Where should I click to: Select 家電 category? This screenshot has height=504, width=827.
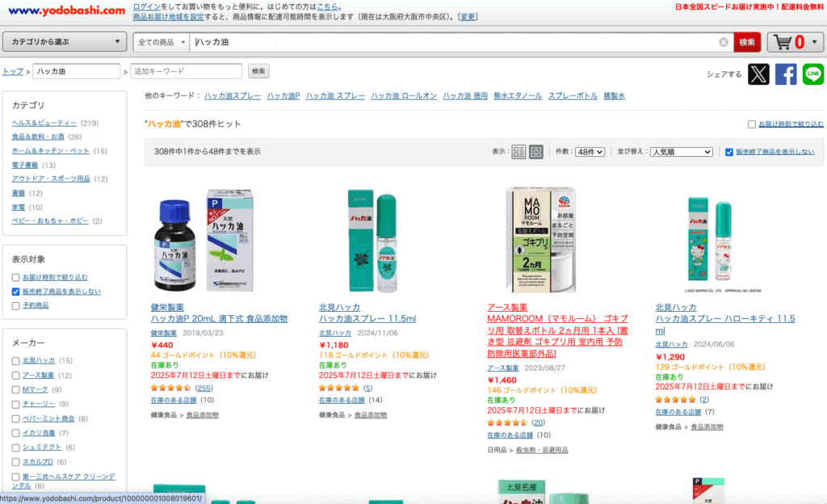pyautogui.click(x=19, y=208)
